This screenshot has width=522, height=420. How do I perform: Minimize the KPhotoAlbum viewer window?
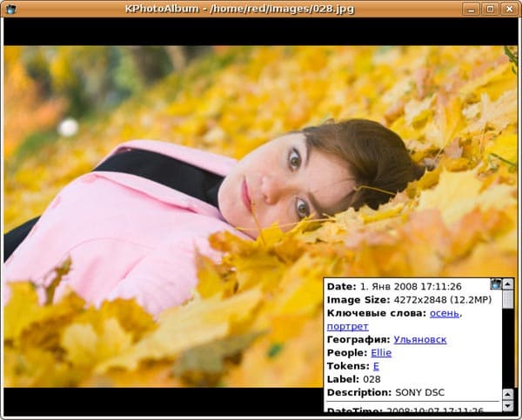(471, 9)
